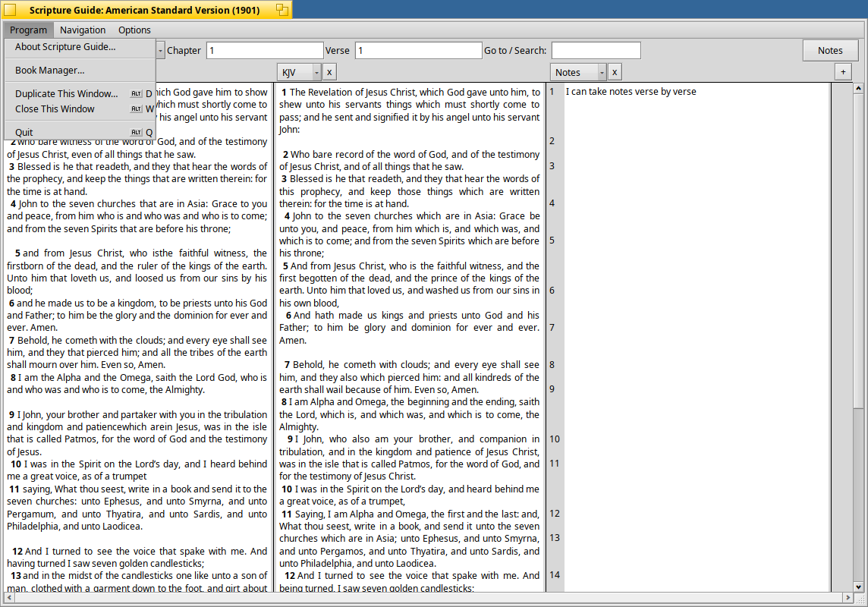Click the yellow close box in title tab
868x607 pixels.
click(10, 10)
